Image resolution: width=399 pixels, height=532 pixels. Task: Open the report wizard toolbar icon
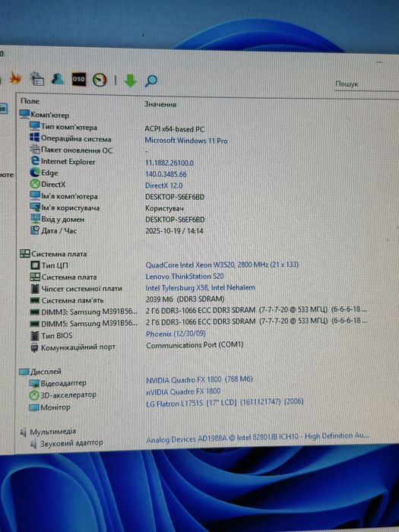click(x=37, y=79)
